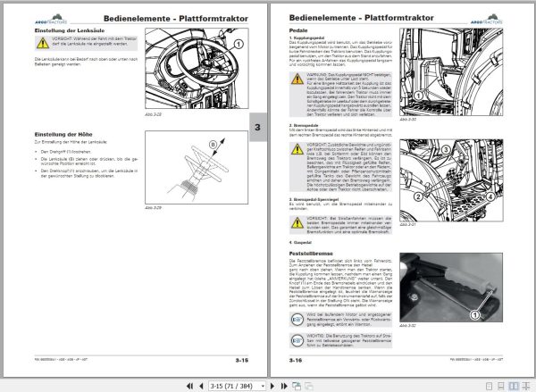This screenshot has height=392, width=536.
Task: Click the brake pedals illustration with callouts 2-4
Action: click(451, 180)
